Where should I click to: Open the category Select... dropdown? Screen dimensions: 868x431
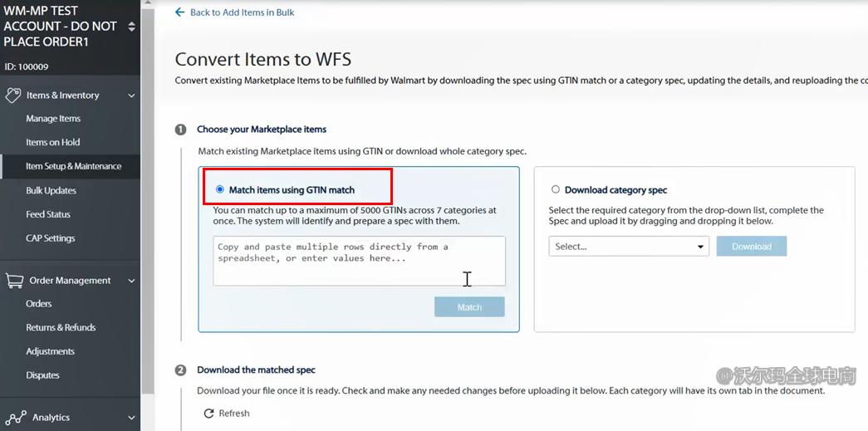629,247
